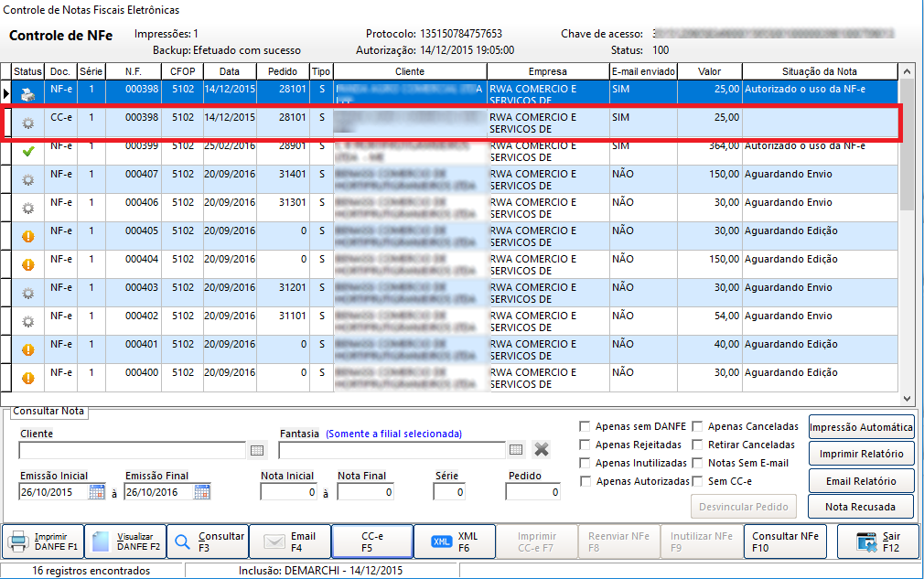The image size is (924, 579).
Task: Tick the Sem CC-e checkbox
Action: pyautogui.click(x=697, y=481)
